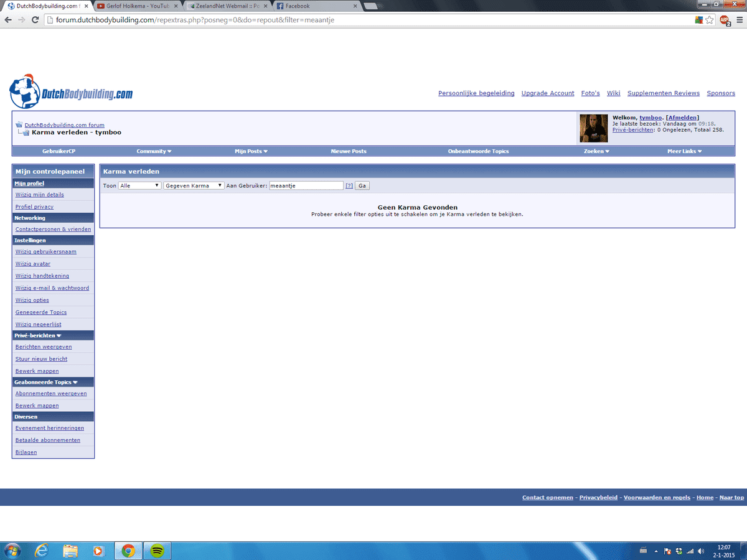The height and width of the screenshot is (560, 747).
Task: Open the Wijzig avatar link
Action: click(x=33, y=264)
